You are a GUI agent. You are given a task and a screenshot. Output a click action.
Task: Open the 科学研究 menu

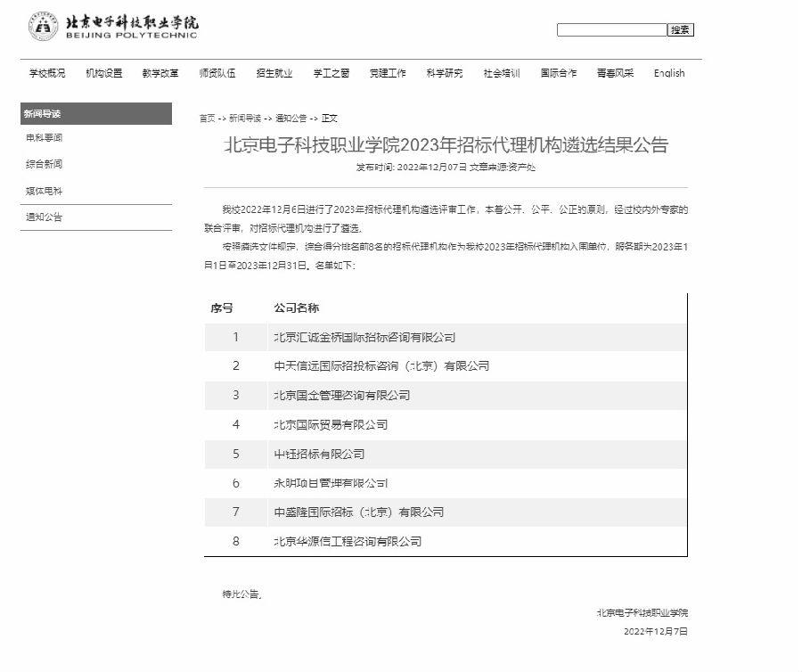(x=445, y=73)
